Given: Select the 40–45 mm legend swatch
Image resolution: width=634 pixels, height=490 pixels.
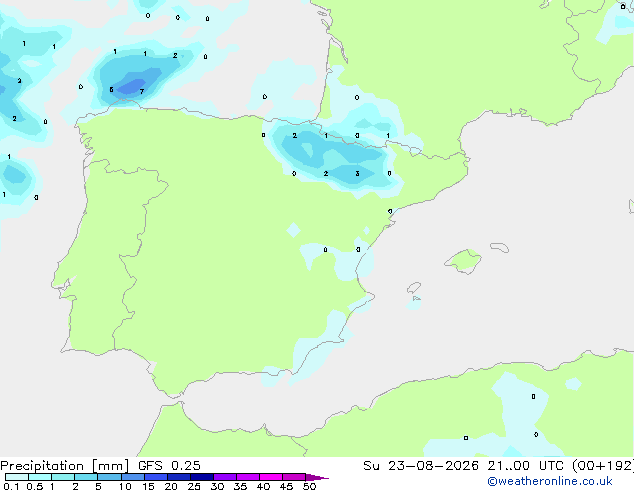Looking at the screenshot, I should [x=271, y=477].
